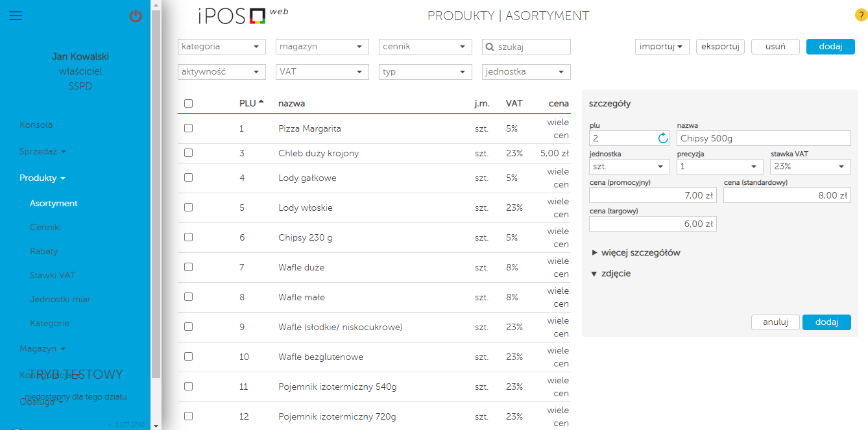Viewport: 868px width, 430px height.
Task: Open the hamburger menu icon
Action: pyautogui.click(x=16, y=16)
